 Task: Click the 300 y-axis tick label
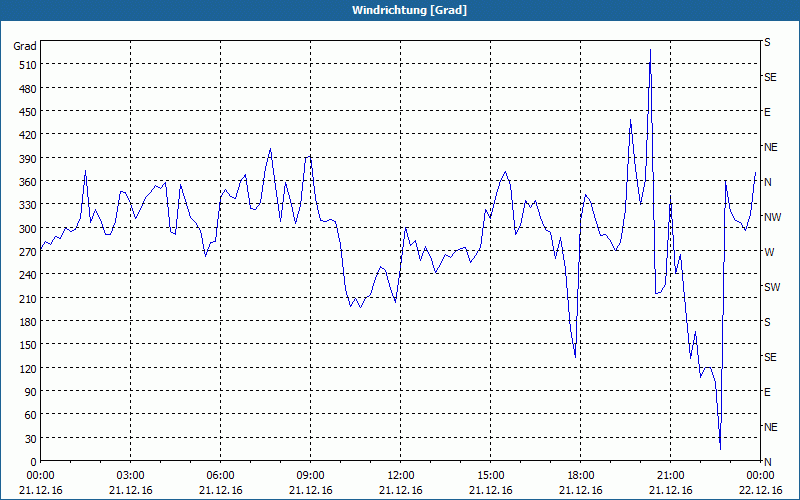(28, 229)
